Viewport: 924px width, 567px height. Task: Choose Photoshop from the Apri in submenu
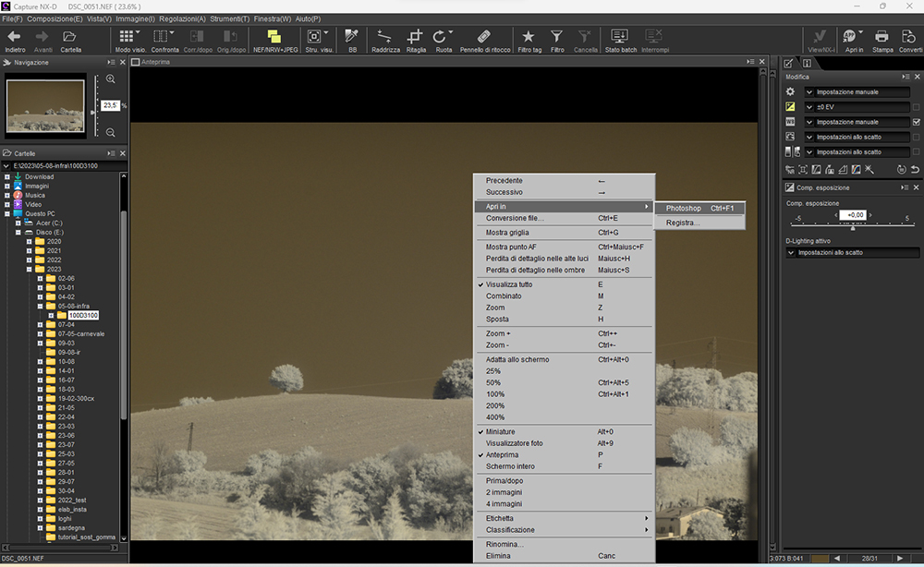coord(684,209)
